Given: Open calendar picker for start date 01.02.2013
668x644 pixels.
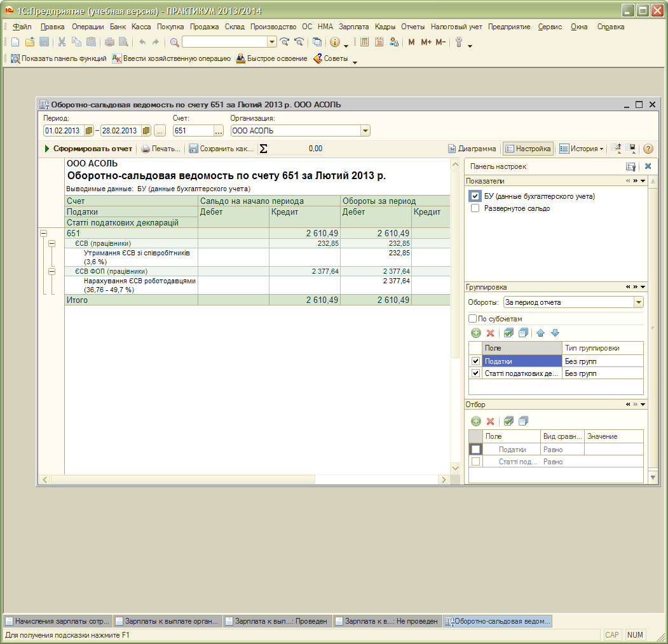Looking at the screenshot, I should (88, 131).
